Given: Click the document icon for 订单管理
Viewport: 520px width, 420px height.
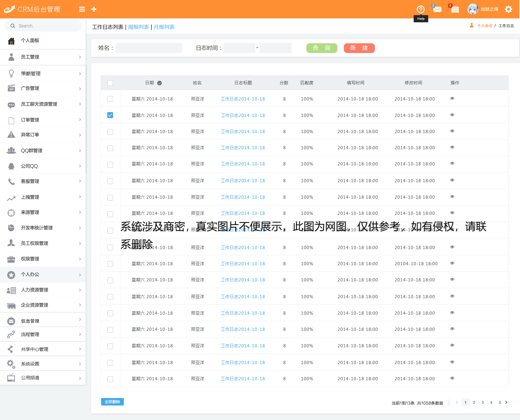Looking at the screenshot, I should tap(11, 120).
